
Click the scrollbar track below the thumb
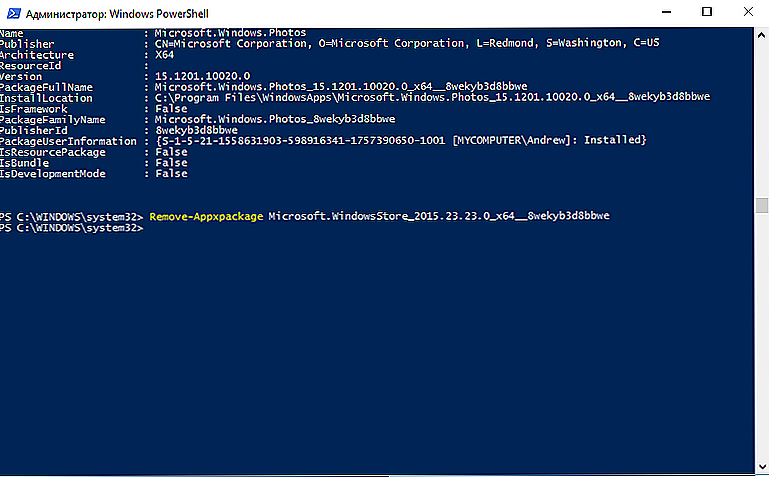point(761,336)
